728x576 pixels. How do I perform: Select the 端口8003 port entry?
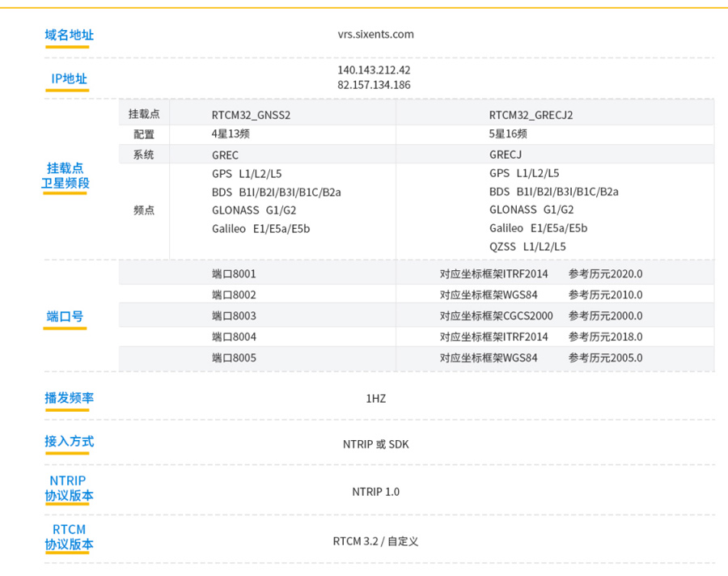(234, 316)
